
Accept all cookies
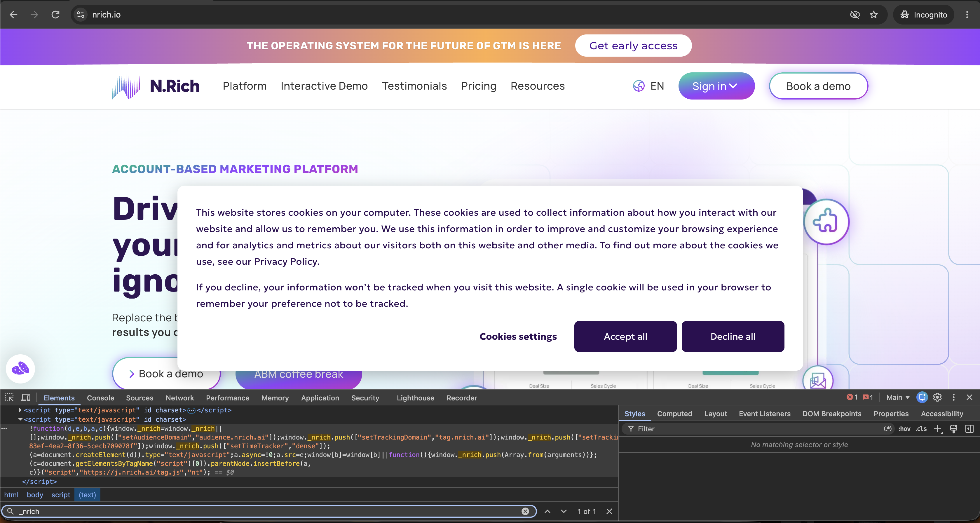tap(625, 336)
